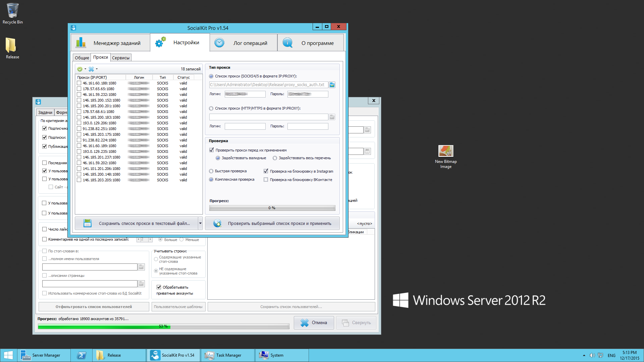Screen dimensions: 644x362
Task: Enable ВКонтакте block check checkbox
Action: [x=266, y=180]
